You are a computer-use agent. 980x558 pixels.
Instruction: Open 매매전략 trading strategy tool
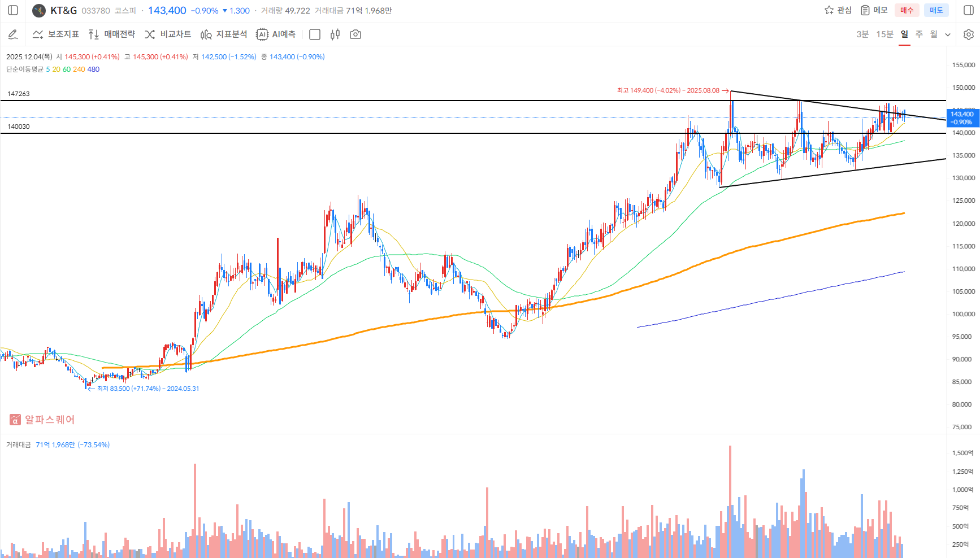pos(112,34)
